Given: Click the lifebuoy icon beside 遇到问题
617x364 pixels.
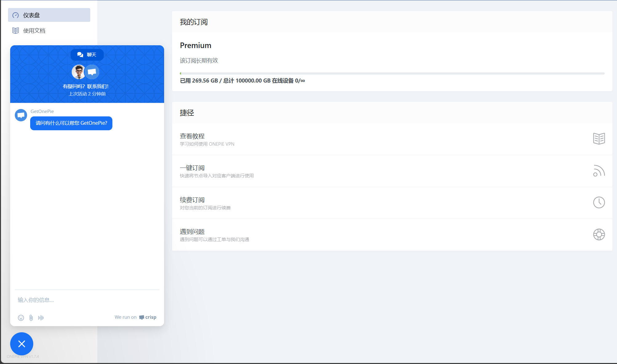Looking at the screenshot, I should pos(599,234).
